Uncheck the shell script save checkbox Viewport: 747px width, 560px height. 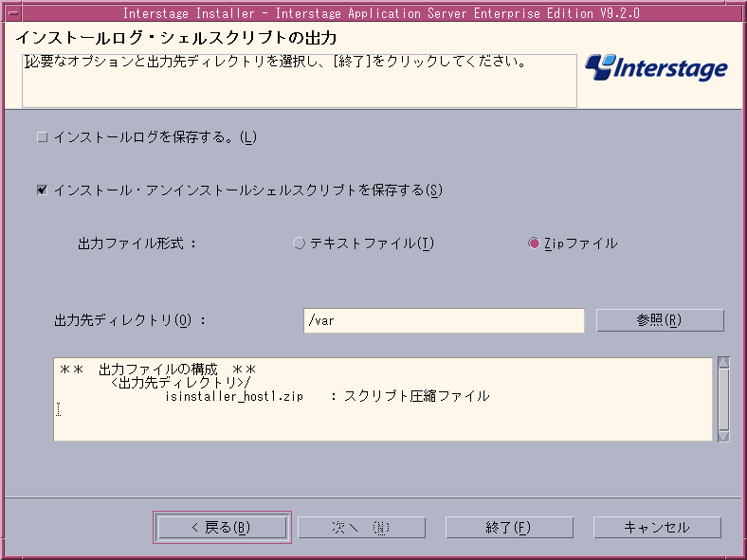click(x=43, y=190)
